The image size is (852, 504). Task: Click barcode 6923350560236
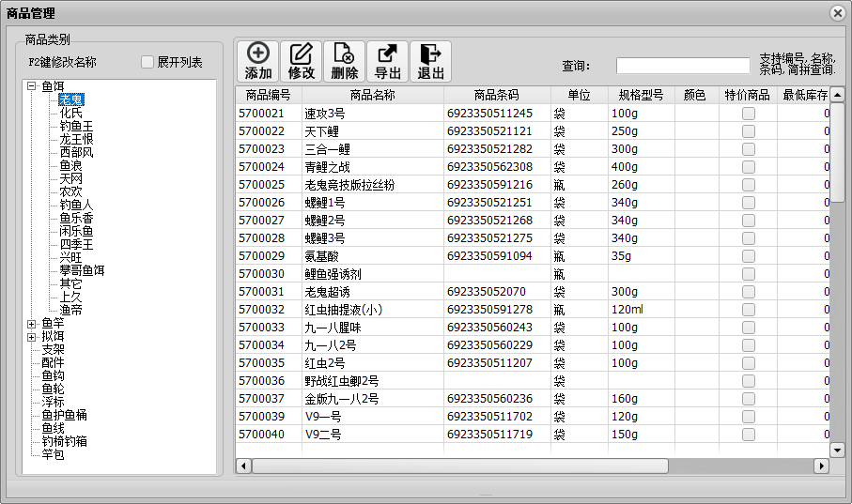[489, 399]
